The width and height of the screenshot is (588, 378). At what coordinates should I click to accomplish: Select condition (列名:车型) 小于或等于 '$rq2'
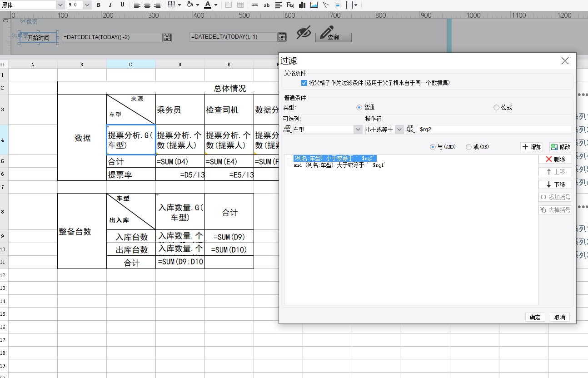pyautogui.click(x=335, y=158)
